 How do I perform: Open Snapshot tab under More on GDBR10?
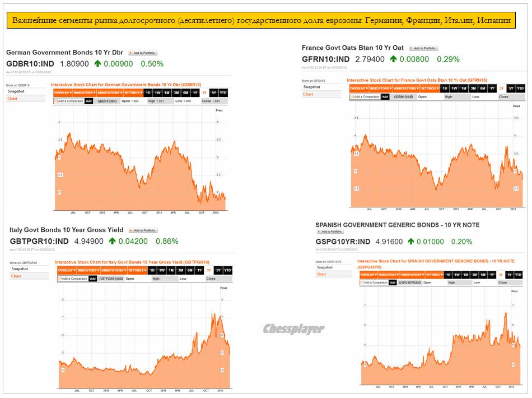15,91
